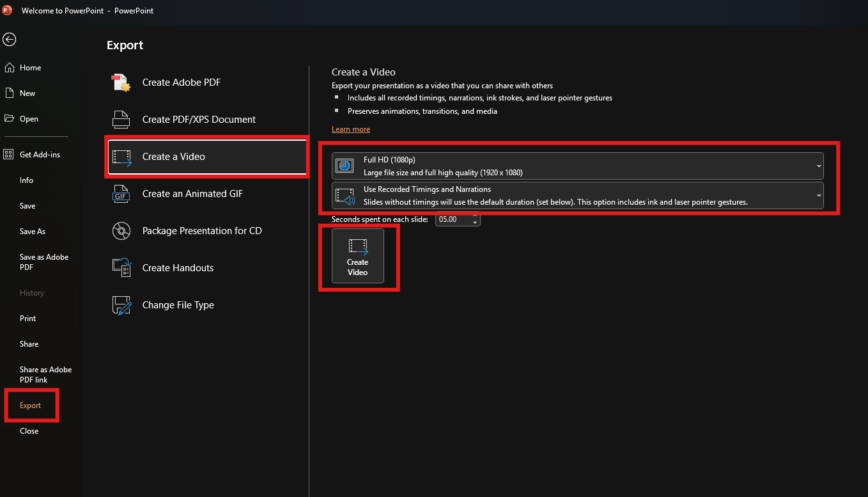868x497 pixels.
Task: Click the Create Adobe PDF icon
Action: (121, 83)
